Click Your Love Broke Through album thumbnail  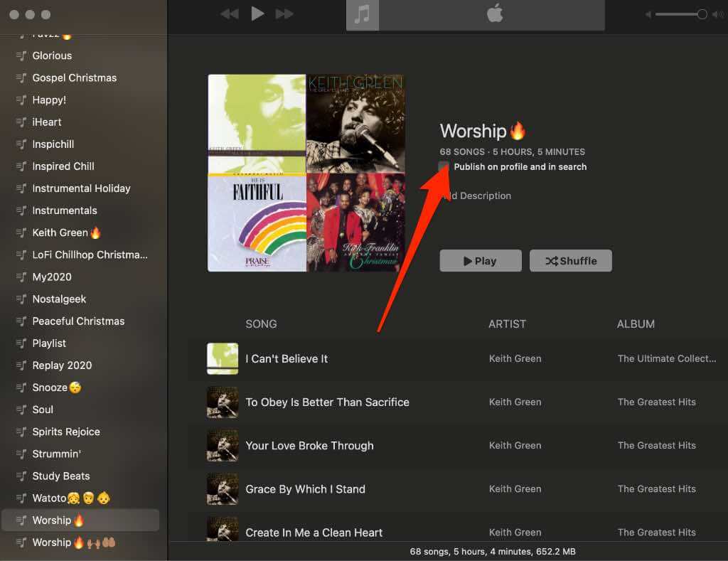point(223,446)
